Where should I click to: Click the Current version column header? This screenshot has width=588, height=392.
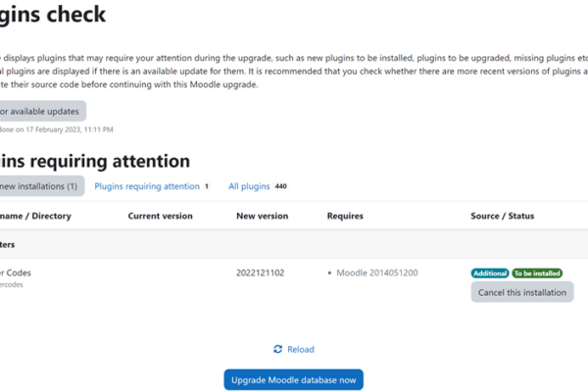pos(160,216)
